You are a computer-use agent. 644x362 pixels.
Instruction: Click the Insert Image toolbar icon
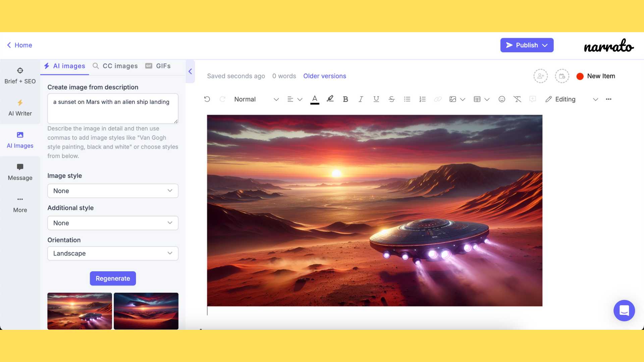453,99
